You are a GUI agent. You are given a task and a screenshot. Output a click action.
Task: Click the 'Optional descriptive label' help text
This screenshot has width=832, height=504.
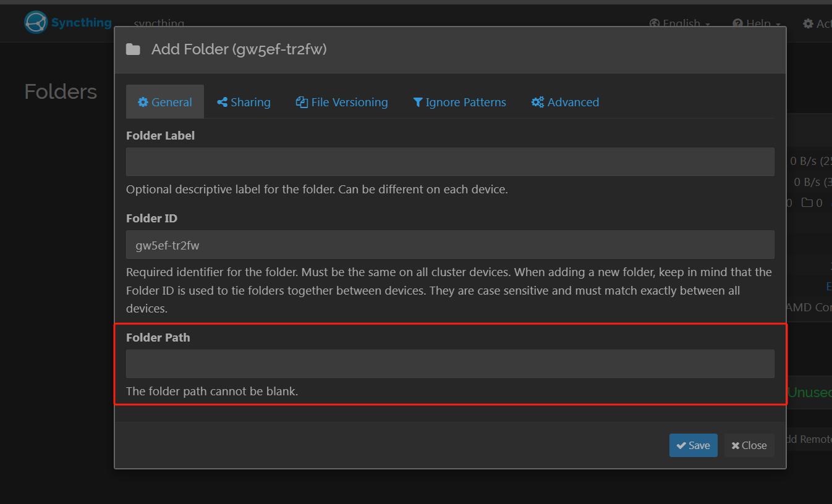pos(316,189)
